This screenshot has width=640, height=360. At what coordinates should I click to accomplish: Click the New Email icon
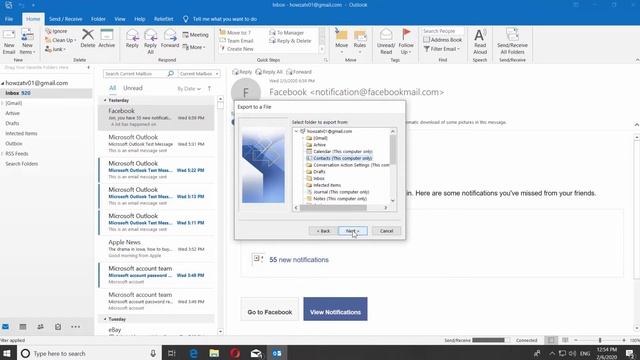pos(9,41)
